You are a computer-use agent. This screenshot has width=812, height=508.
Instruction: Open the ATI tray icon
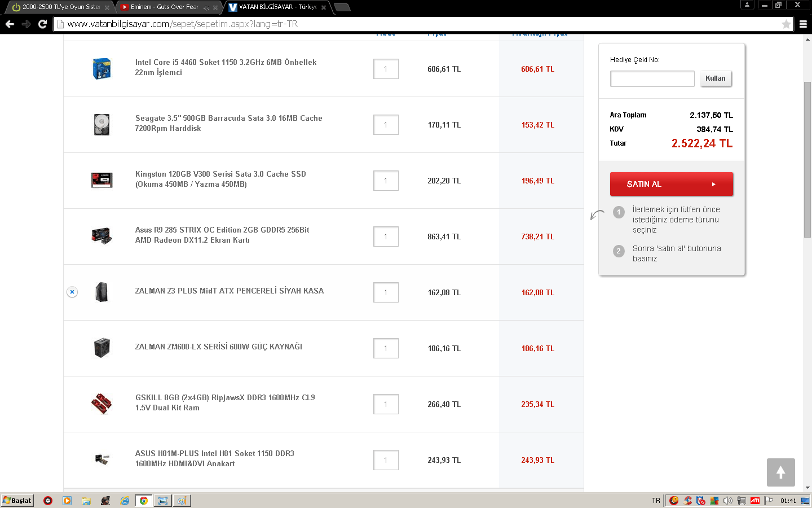(755, 501)
